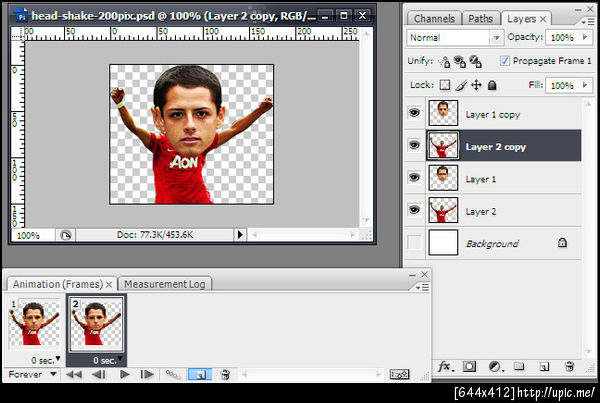Hide the Layer 1 copy layer

click(x=414, y=113)
